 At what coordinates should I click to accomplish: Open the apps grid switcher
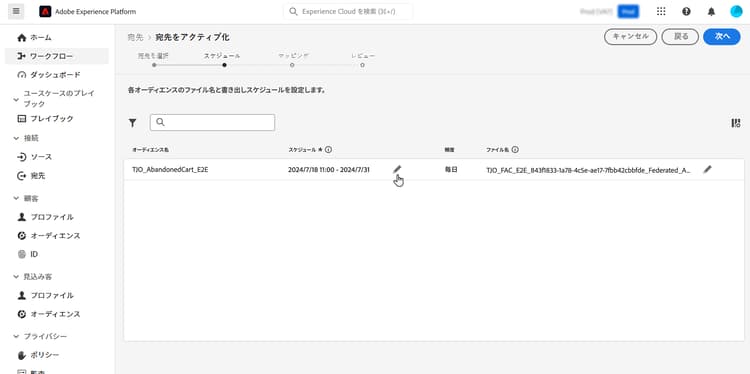coord(661,11)
